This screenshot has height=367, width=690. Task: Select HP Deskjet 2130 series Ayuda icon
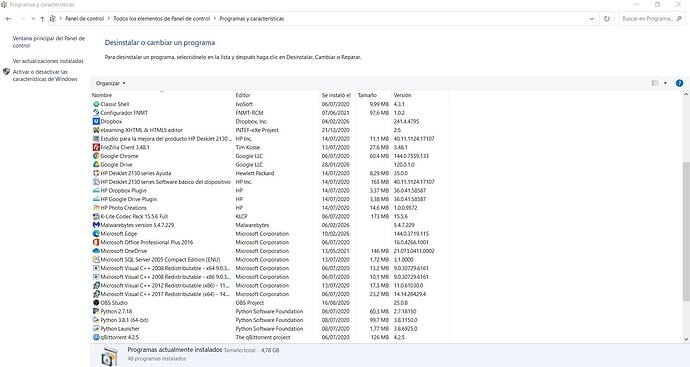pos(96,173)
